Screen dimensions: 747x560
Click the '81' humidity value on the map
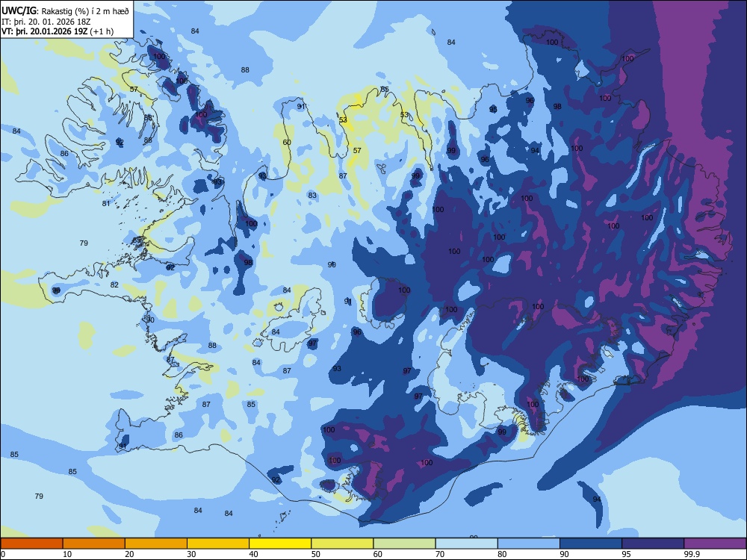pyautogui.click(x=106, y=203)
